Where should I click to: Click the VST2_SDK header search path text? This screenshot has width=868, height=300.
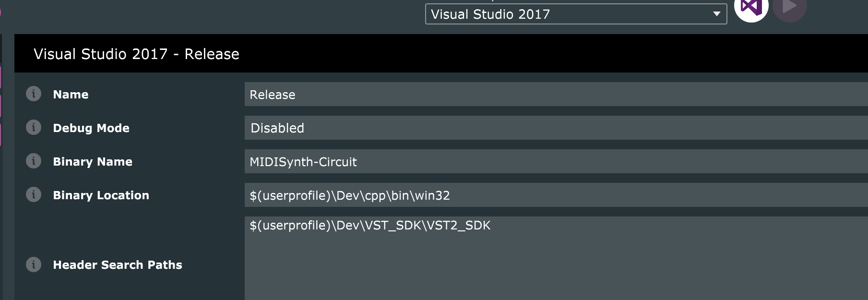[x=370, y=226]
